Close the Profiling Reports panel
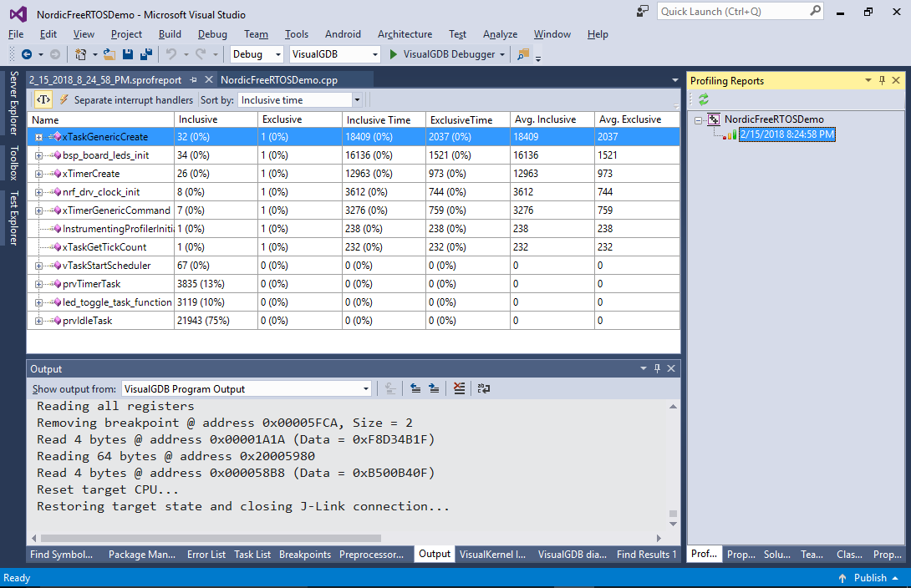 pyautogui.click(x=896, y=80)
